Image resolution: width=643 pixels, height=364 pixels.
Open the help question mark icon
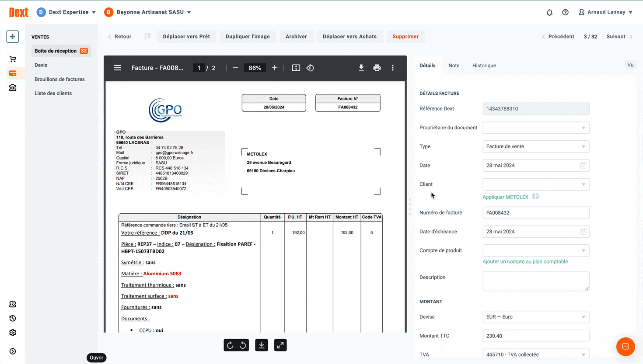[565, 12]
